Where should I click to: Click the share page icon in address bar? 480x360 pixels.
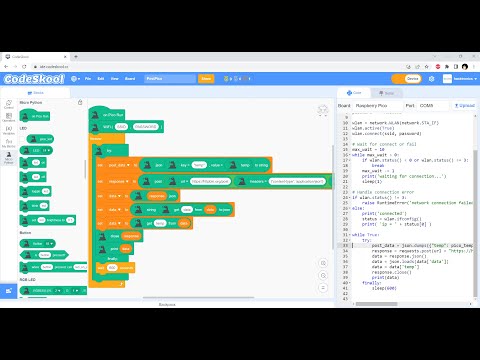pyautogui.click(x=417, y=67)
